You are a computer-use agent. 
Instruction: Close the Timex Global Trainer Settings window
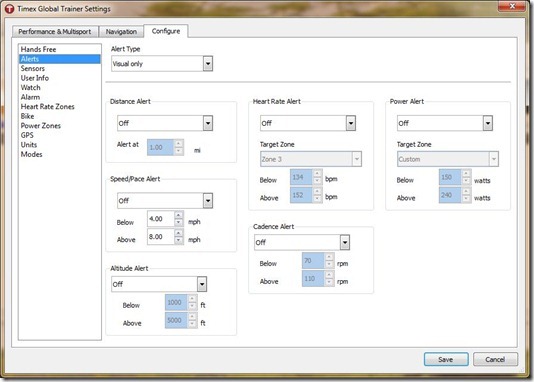click(x=512, y=6)
